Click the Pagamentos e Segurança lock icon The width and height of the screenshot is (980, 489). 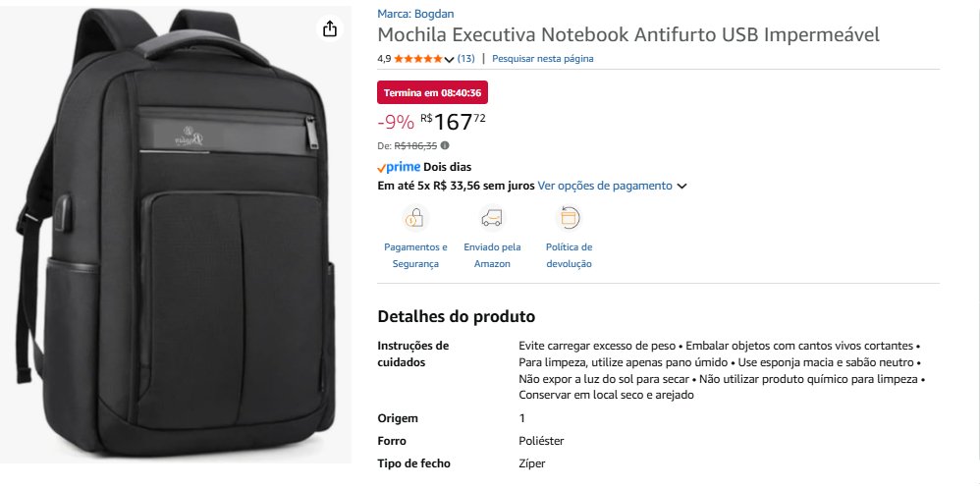click(415, 218)
